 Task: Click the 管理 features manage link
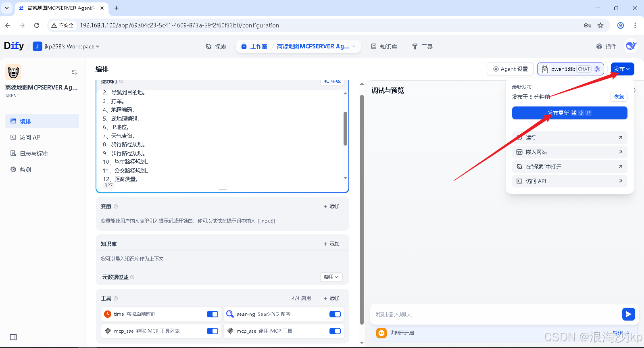[621, 333]
